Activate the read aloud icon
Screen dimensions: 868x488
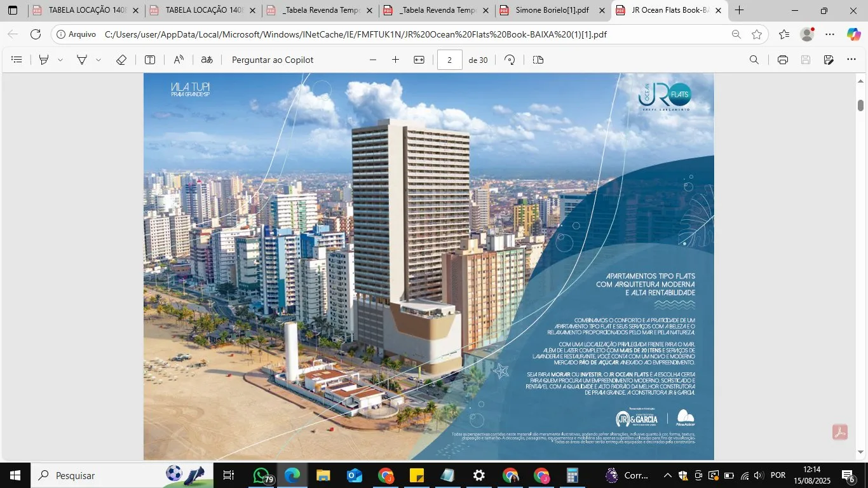pos(179,60)
